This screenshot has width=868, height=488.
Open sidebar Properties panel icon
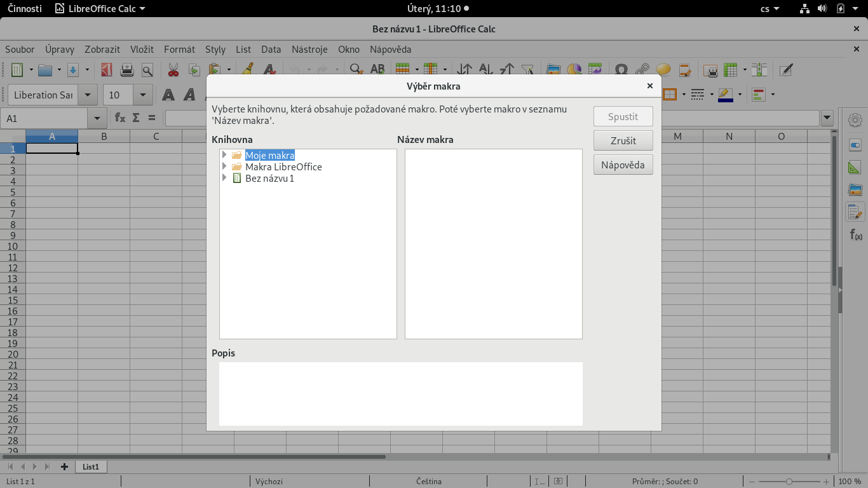pos(855,145)
